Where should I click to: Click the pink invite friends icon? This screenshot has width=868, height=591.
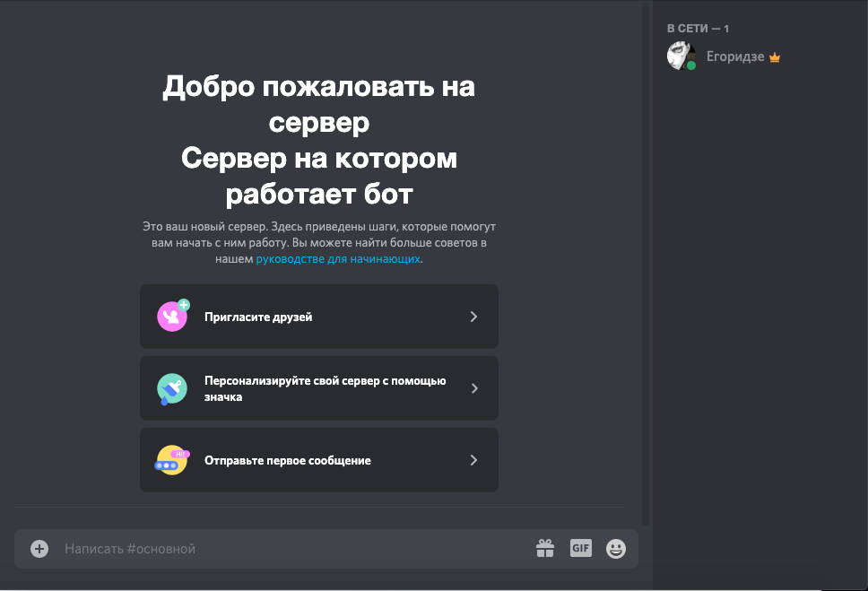172,317
